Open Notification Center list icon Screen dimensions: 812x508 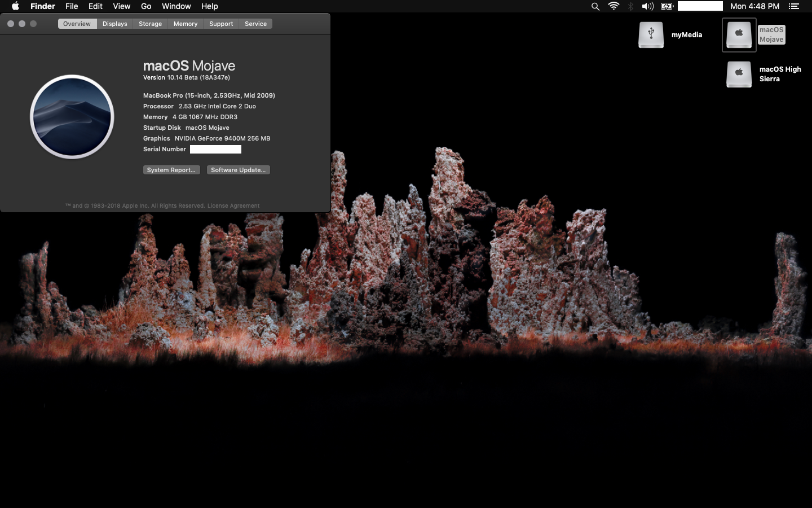pyautogui.click(x=794, y=6)
